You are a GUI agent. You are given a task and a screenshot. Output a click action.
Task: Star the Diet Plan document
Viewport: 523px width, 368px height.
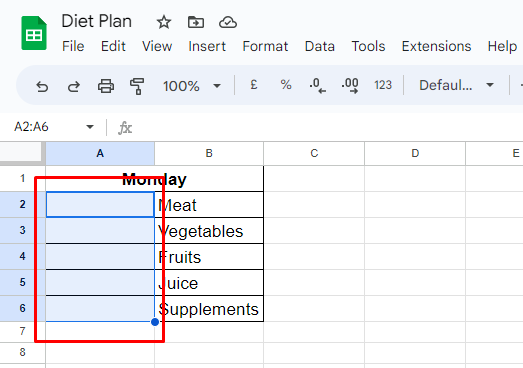[164, 23]
